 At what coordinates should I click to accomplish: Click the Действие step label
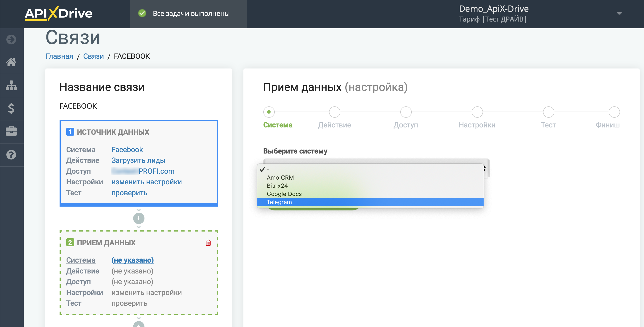point(334,125)
